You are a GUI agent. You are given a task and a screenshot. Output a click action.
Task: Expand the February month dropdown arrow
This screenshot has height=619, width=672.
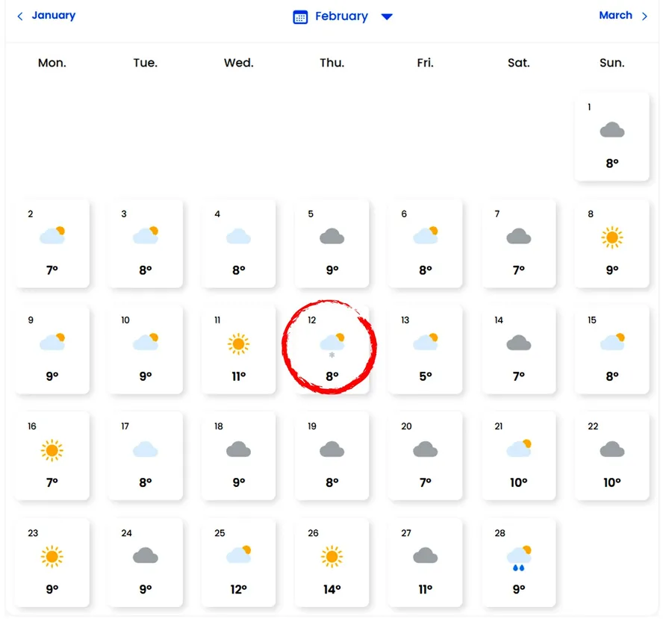[387, 16]
